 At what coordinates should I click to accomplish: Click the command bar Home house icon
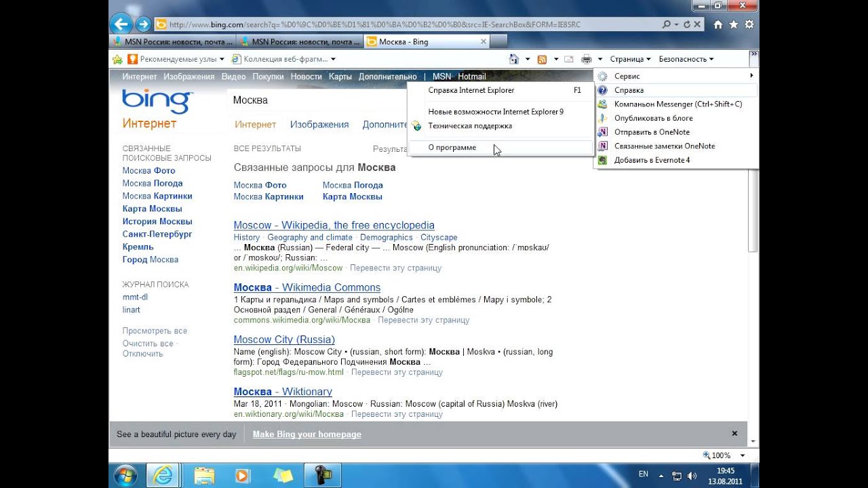coord(514,59)
